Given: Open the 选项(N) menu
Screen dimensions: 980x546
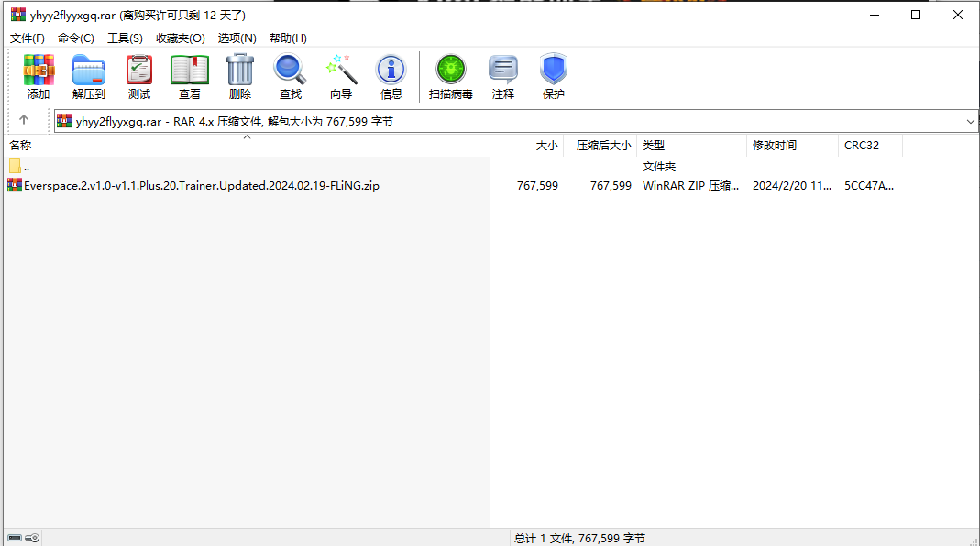Looking at the screenshot, I should [237, 38].
